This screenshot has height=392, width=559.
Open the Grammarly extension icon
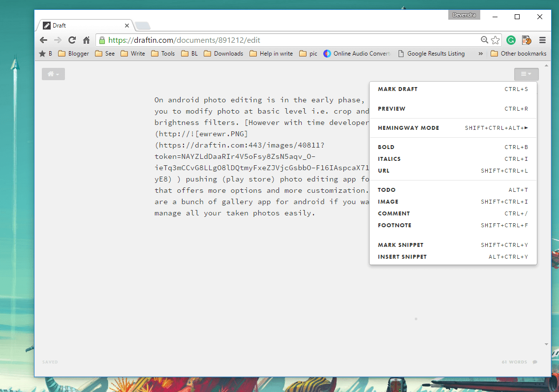511,40
